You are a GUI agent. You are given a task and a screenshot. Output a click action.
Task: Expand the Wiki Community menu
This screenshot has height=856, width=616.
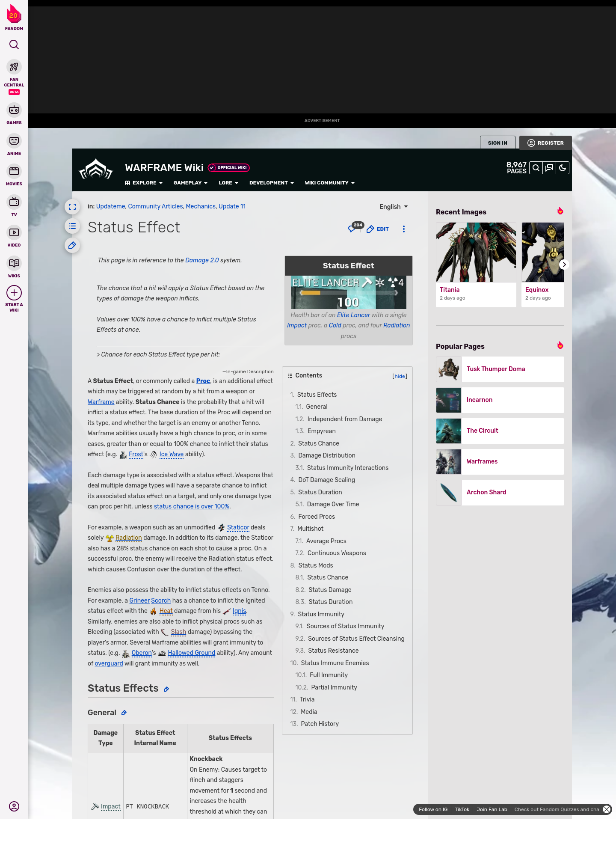[330, 183]
